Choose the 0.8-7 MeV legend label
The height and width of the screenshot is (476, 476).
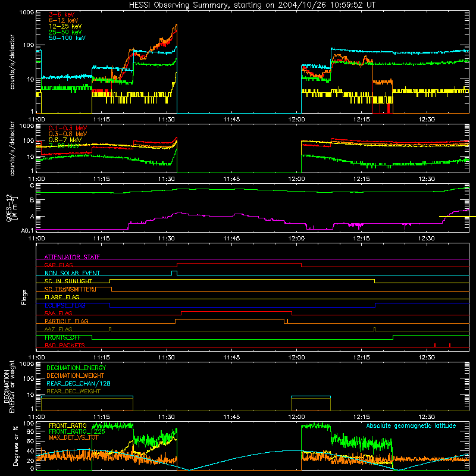[65, 140]
